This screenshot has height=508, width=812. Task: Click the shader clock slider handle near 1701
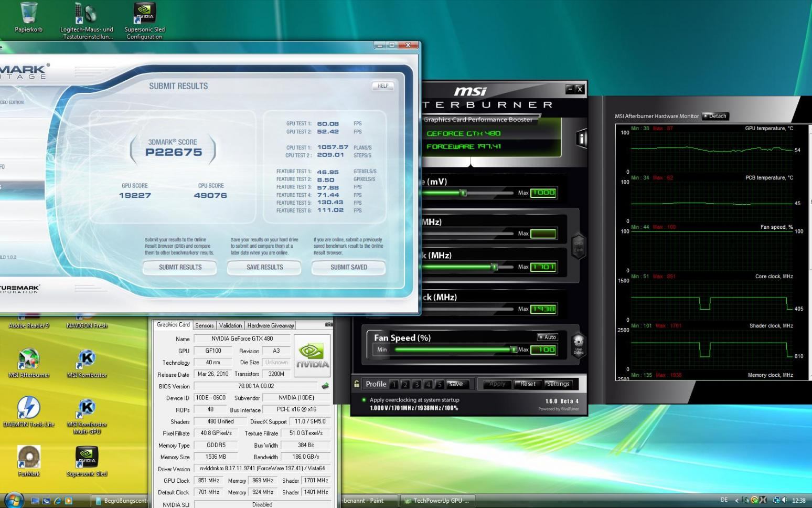[494, 267]
